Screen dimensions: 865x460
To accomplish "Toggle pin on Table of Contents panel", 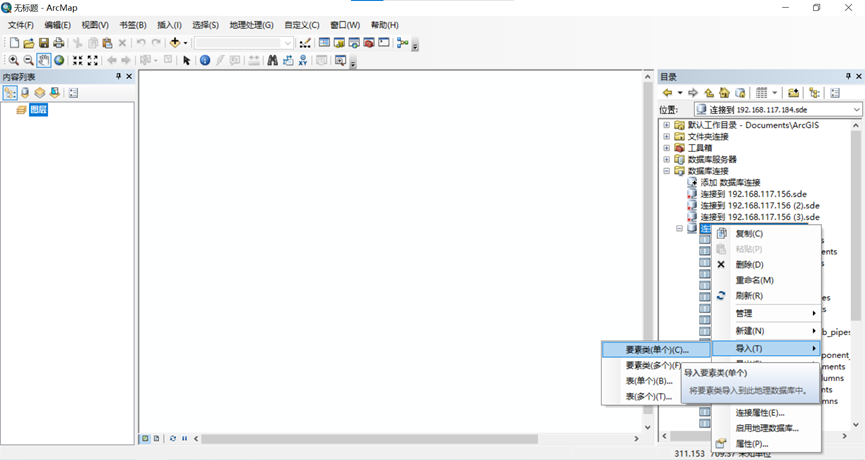I will pyautogui.click(x=119, y=76).
